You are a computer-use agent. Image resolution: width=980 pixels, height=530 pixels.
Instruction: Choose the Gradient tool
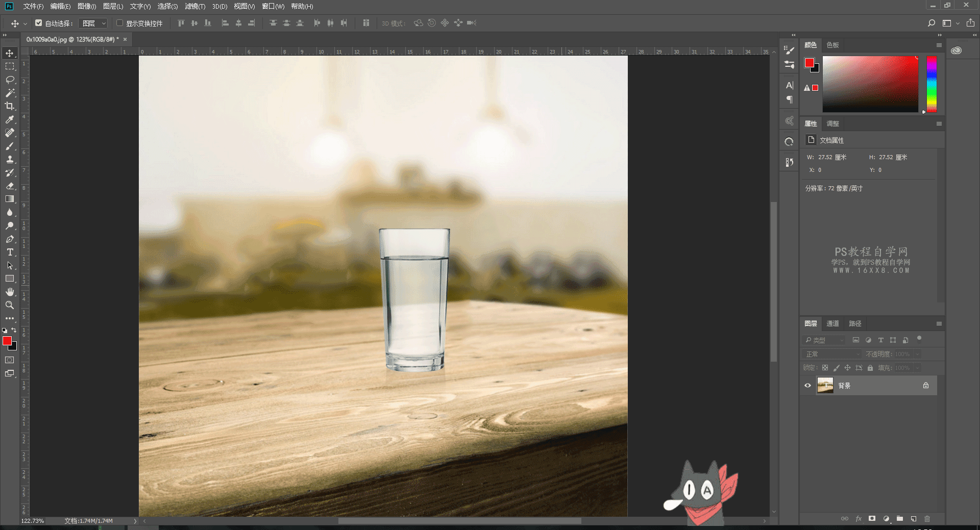coord(10,199)
